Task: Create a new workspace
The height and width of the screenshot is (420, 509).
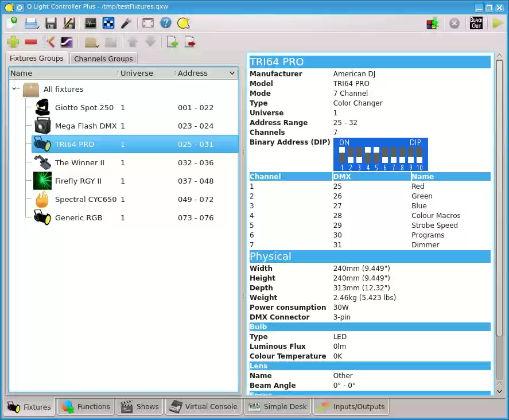Action: coord(13,23)
